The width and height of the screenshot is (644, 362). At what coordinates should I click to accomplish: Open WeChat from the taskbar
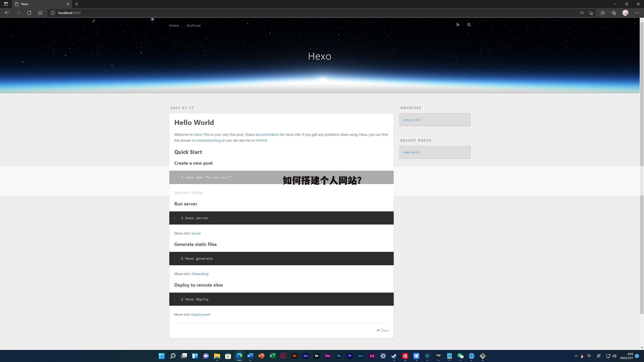tap(460, 356)
